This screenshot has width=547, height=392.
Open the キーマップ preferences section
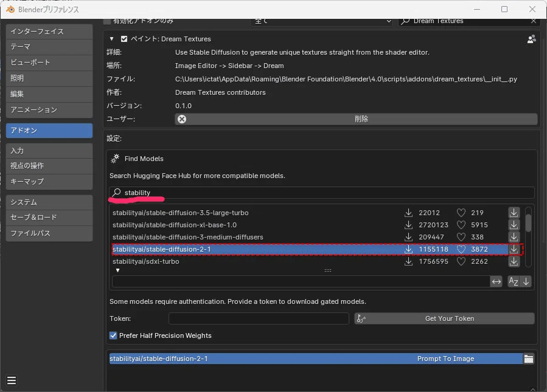49,182
